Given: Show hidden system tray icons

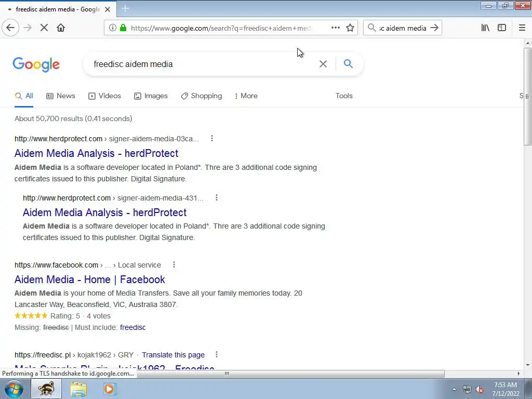Looking at the screenshot, I should 454,389.
